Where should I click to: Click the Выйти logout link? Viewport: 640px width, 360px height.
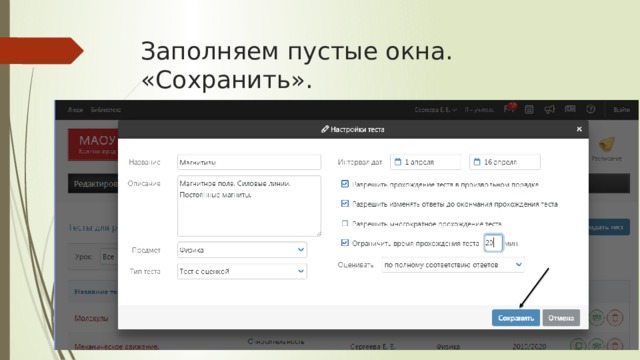pos(621,110)
